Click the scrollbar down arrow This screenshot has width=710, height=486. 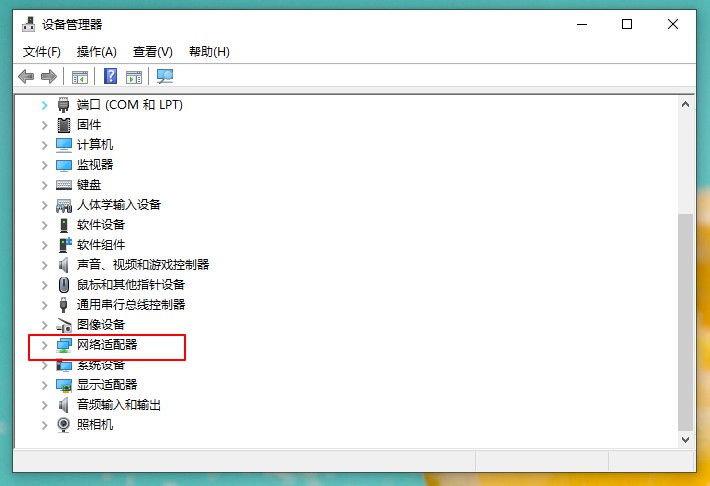click(686, 439)
